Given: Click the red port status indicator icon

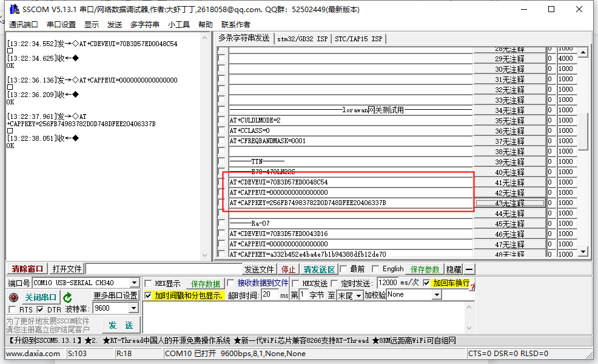Looking at the screenshot, I should [13, 297].
